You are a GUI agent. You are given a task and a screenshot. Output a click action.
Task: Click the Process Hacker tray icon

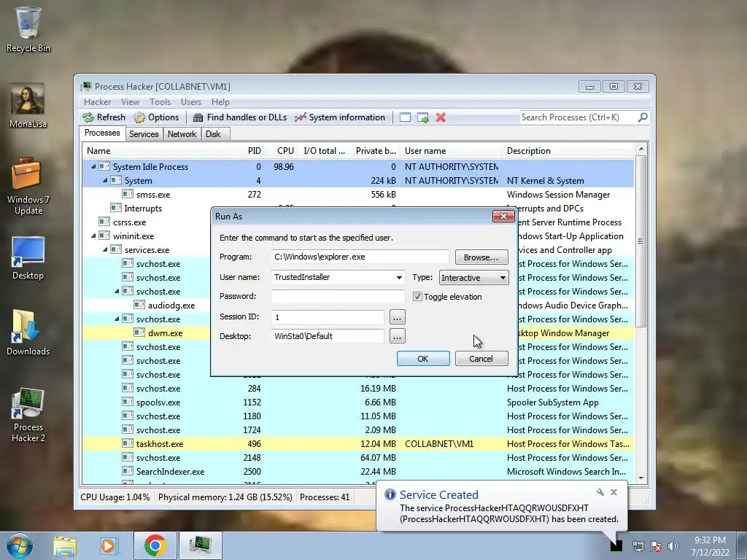(x=616, y=545)
